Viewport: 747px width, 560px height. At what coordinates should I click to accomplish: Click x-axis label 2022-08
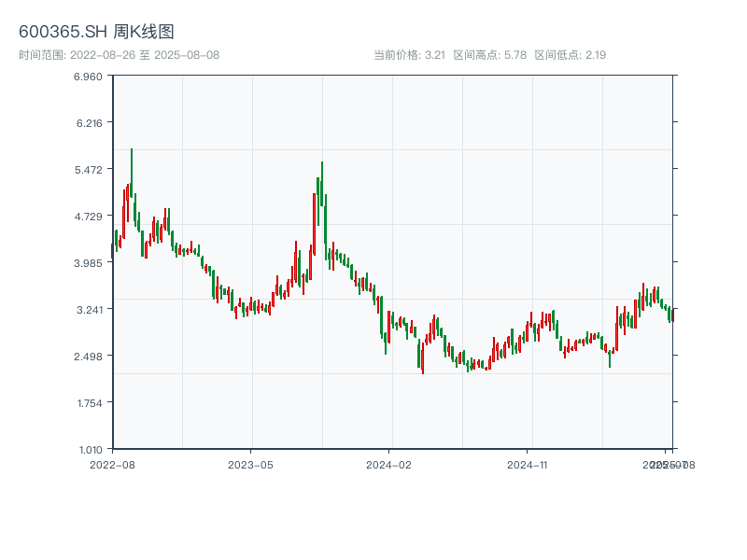112,465
